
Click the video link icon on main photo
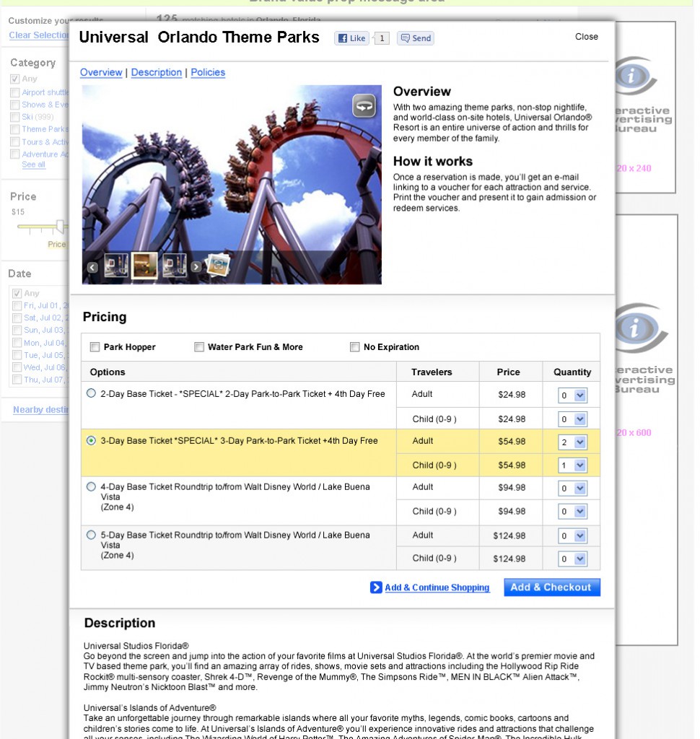point(364,105)
